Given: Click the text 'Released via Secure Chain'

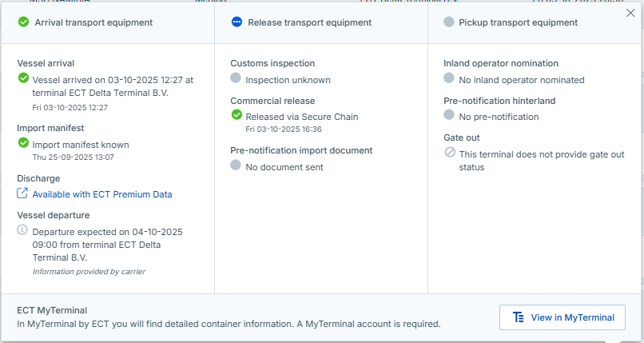Looking at the screenshot, I should point(302,117).
